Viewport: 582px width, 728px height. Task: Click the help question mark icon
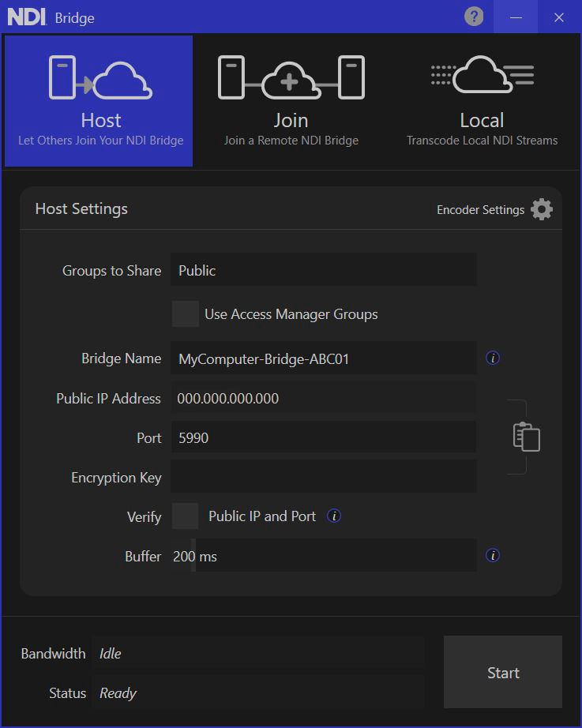pyautogui.click(x=474, y=17)
